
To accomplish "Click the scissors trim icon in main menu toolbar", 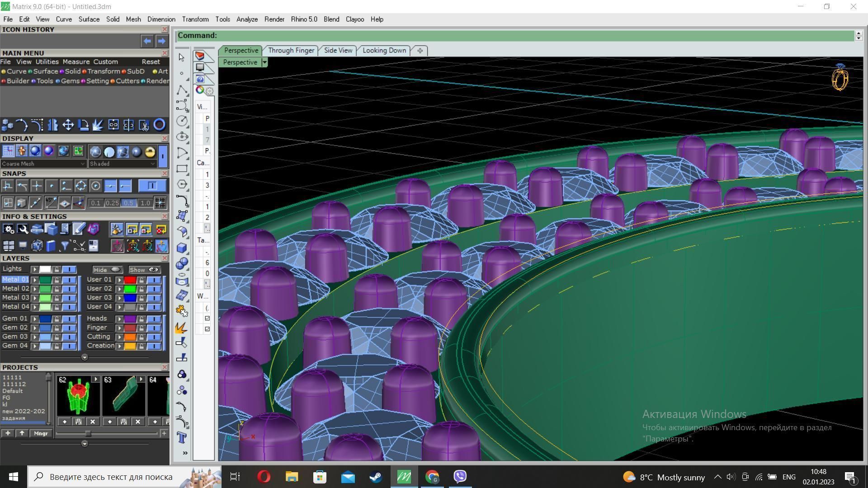I will pos(144,125).
